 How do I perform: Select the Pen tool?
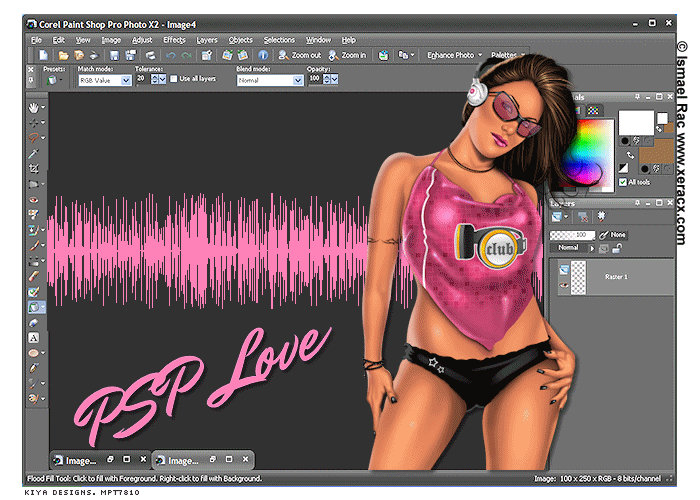tap(33, 368)
